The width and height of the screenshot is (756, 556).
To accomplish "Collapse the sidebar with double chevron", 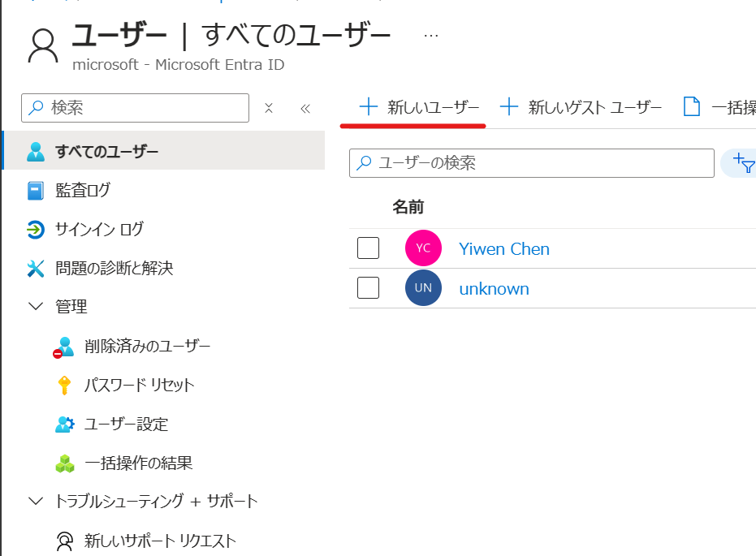I will click(305, 108).
